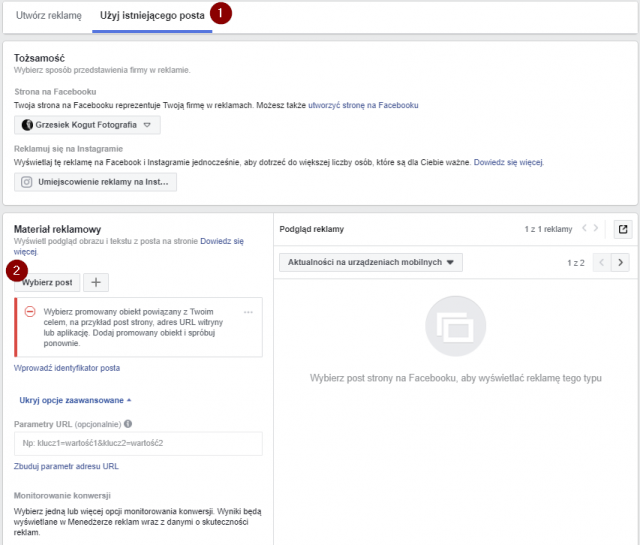Click next ad arrow beside 1 z 1 reklamy
The width and height of the screenshot is (640, 545).
click(598, 229)
